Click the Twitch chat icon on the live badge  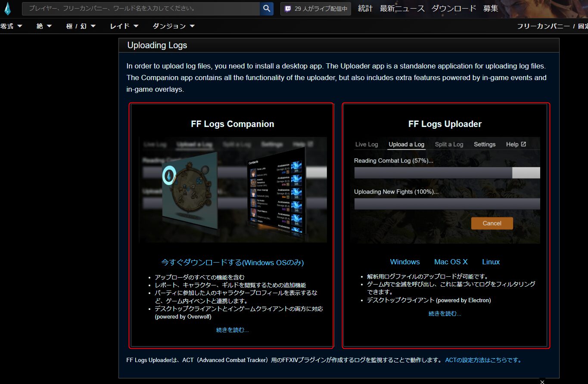click(x=286, y=9)
